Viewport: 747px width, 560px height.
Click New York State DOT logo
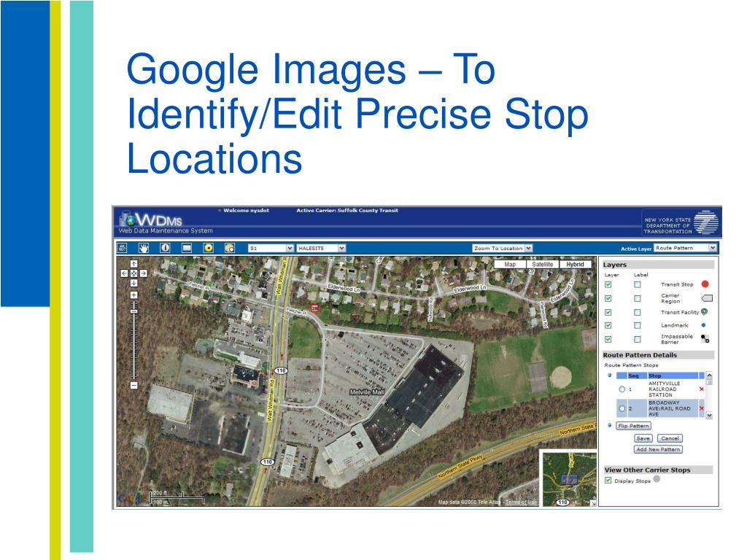tap(681, 222)
